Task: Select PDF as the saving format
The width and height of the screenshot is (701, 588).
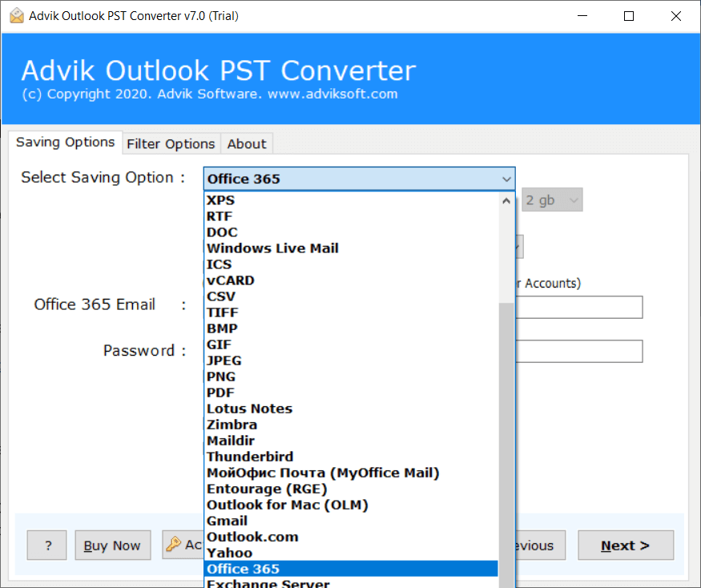Action: [x=222, y=393]
